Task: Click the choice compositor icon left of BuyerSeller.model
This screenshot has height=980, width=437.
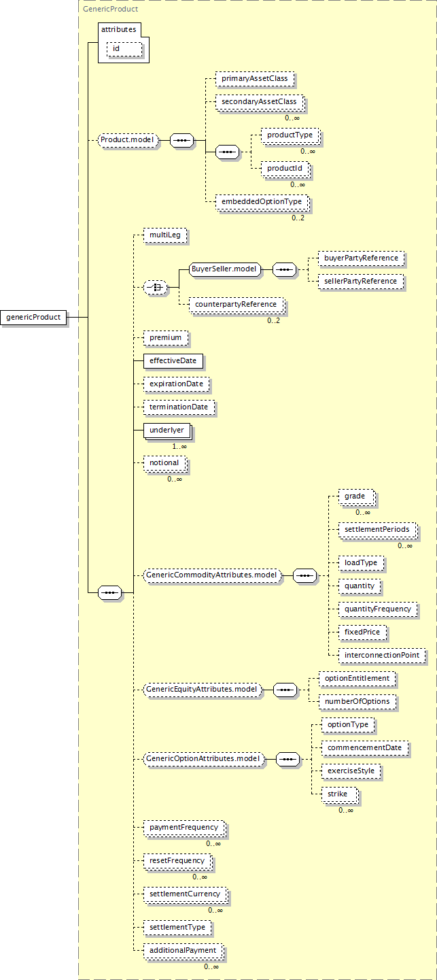Action: click(x=157, y=288)
